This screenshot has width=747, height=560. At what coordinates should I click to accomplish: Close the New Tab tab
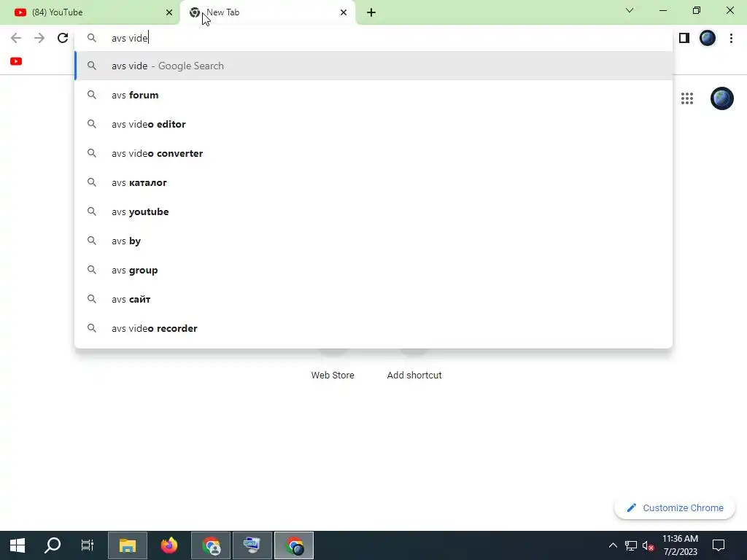pyautogui.click(x=344, y=12)
